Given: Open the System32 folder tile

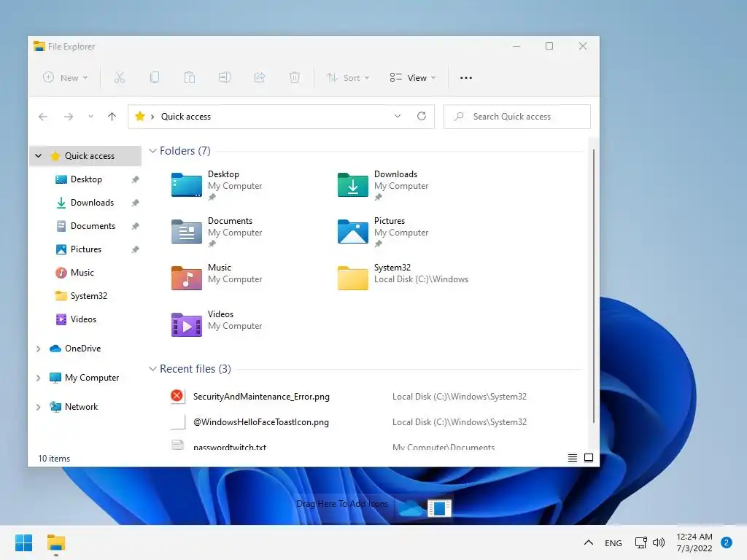Looking at the screenshot, I should pos(403,278).
